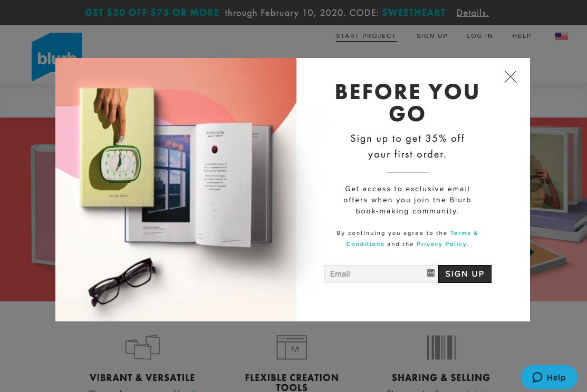This screenshot has height=392, width=587.
Task: Open the US flag country selector
Action: [x=561, y=36]
